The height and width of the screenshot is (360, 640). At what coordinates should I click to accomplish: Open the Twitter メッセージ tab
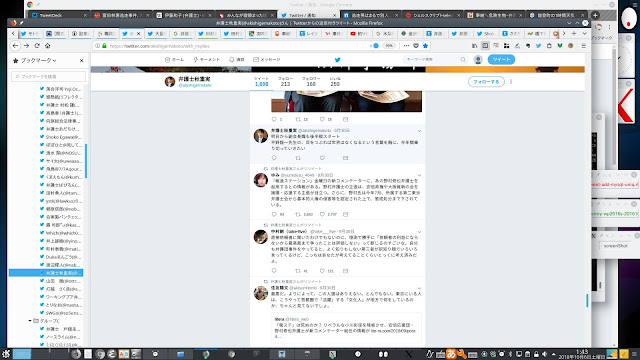[267, 60]
